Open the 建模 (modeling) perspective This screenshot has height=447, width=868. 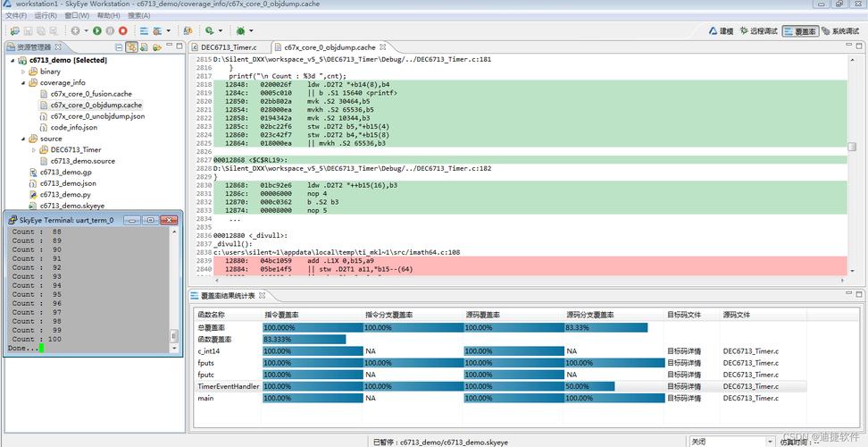[720, 31]
